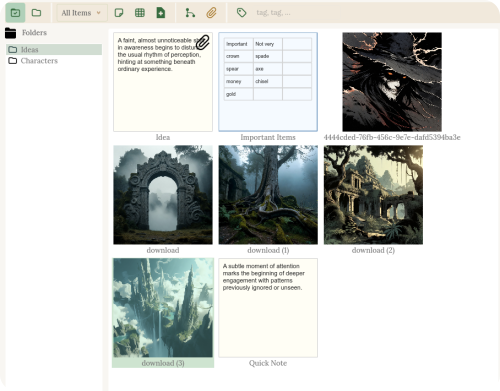Create a new sticky note

[119, 13]
